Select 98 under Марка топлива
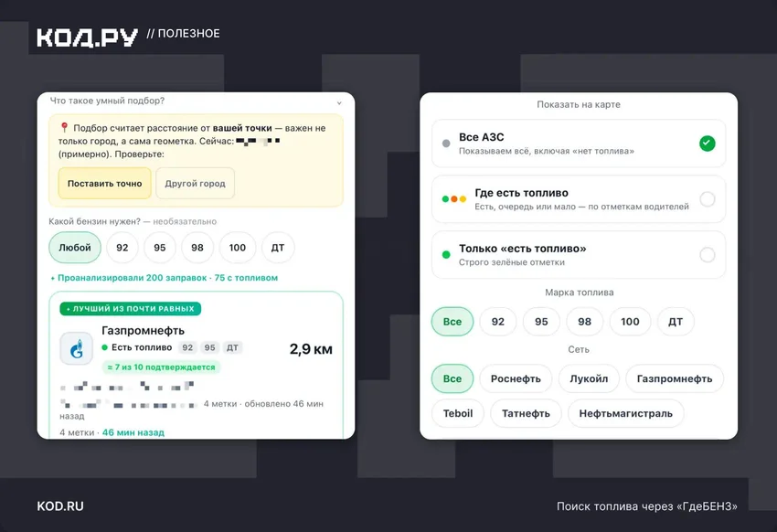Screen dimensions: 777x532 585,322
